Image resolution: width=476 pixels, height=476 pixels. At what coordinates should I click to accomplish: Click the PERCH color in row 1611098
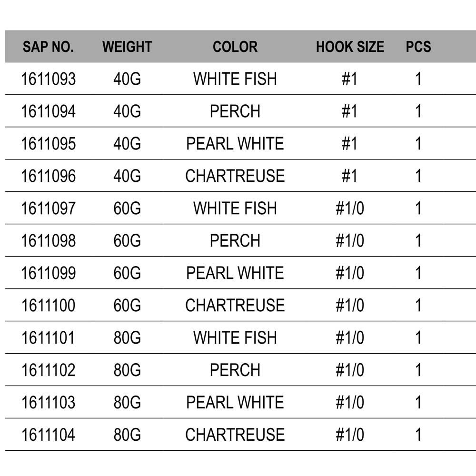click(235, 241)
